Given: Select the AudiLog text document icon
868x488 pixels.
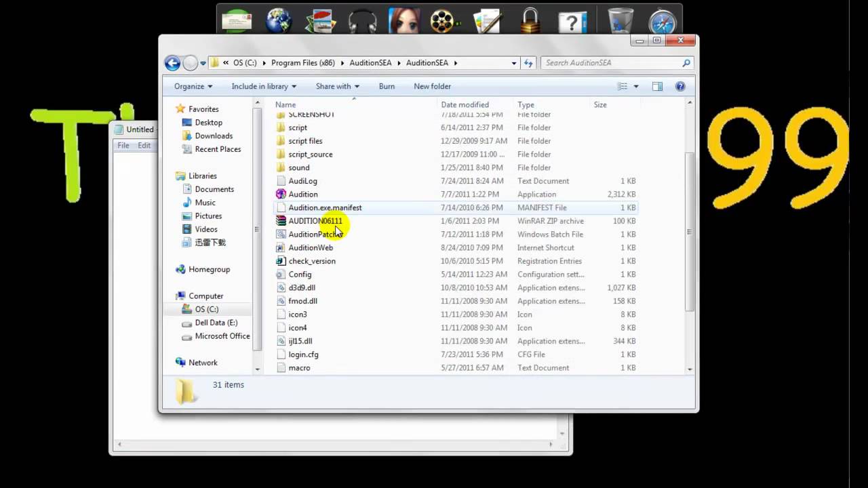Looking at the screenshot, I should 281,181.
